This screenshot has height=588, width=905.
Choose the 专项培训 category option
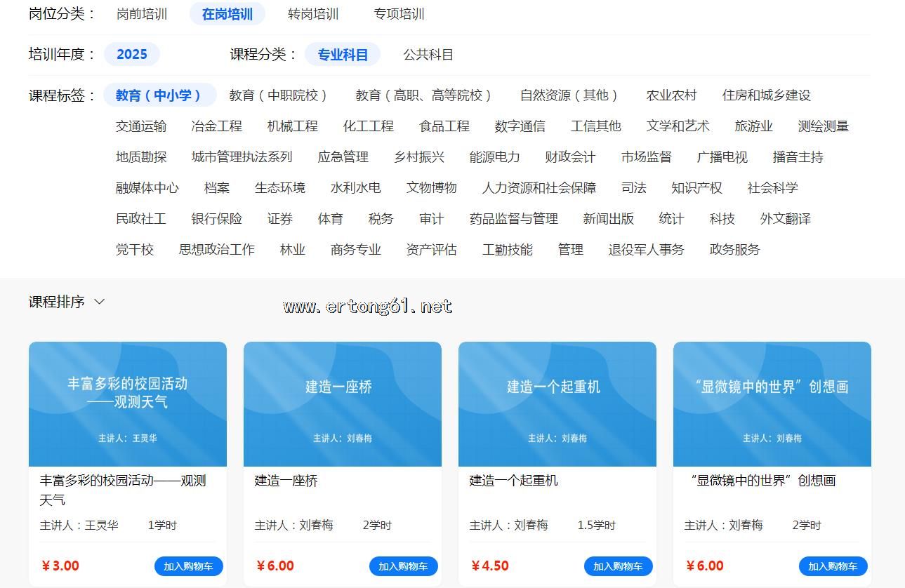pos(399,14)
